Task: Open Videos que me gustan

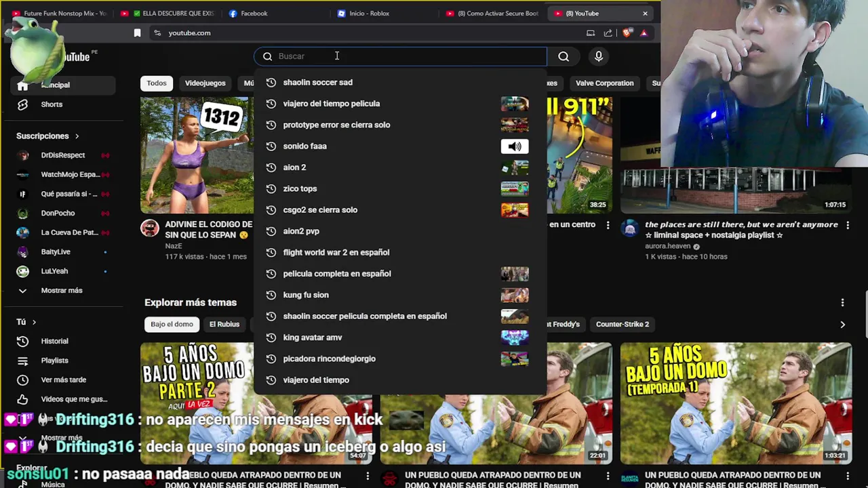Action: [61, 399]
